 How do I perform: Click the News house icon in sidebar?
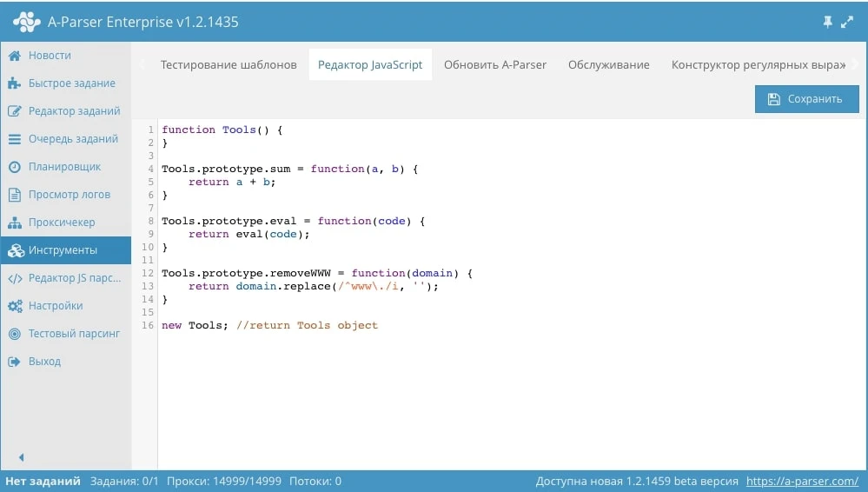[x=14, y=56]
